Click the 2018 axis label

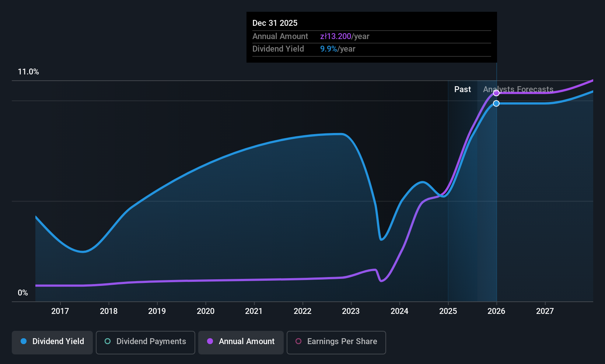point(109,311)
